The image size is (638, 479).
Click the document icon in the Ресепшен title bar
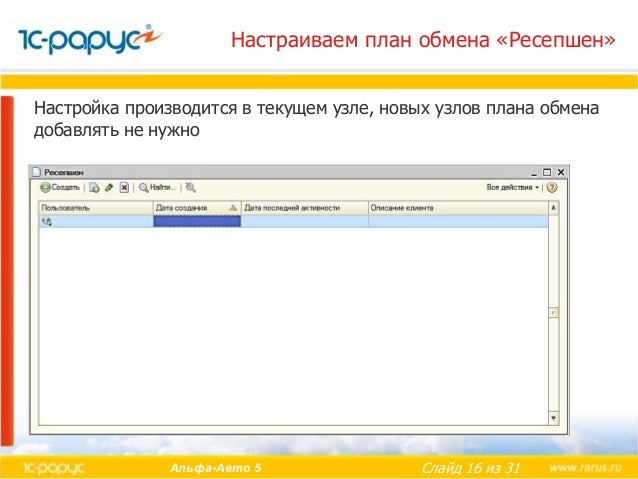pyautogui.click(x=37, y=173)
